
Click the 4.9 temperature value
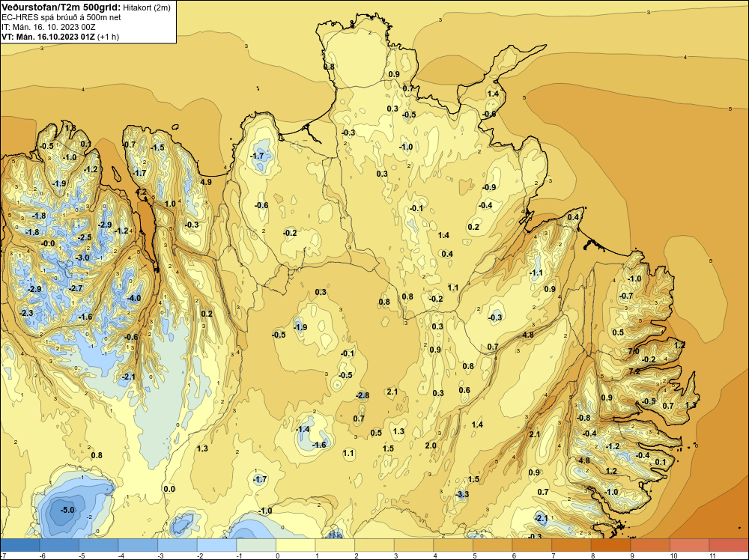(x=206, y=182)
